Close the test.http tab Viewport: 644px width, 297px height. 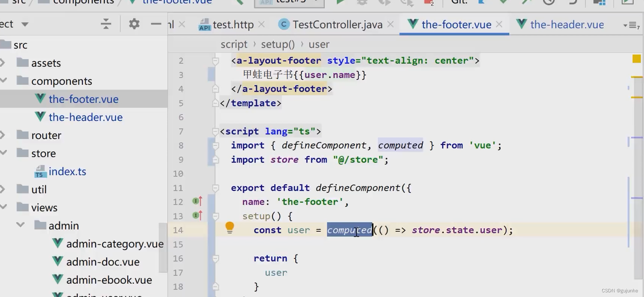point(262,24)
